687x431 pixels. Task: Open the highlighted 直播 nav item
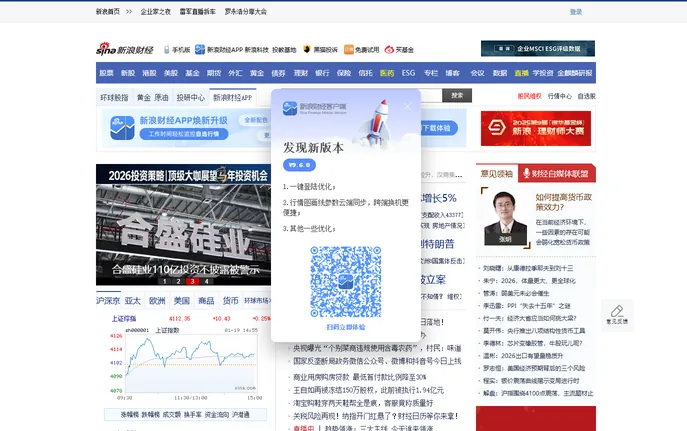coord(521,73)
